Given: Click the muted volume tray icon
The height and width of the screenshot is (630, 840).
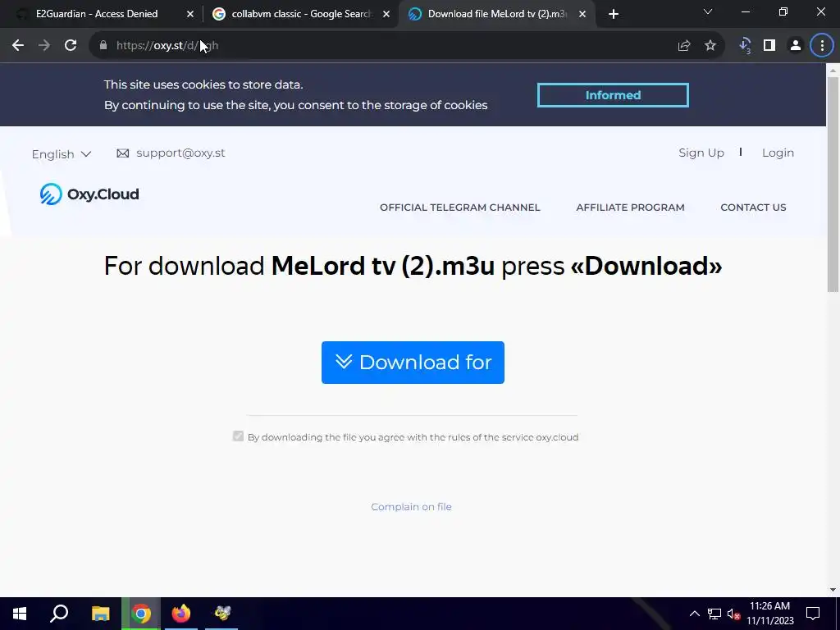Looking at the screenshot, I should [x=734, y=614].
